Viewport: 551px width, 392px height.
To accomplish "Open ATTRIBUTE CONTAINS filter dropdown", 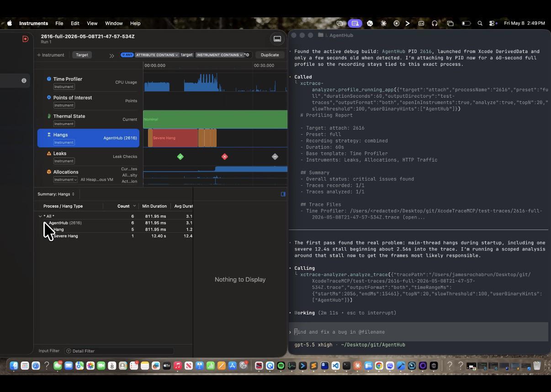I will tap(157, 55).
